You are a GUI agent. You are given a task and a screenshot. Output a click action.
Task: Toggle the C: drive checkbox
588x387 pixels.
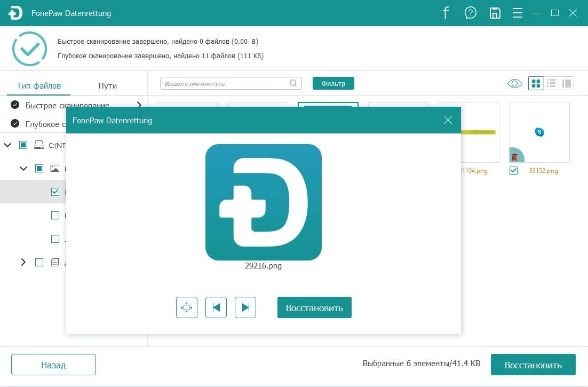23,145
